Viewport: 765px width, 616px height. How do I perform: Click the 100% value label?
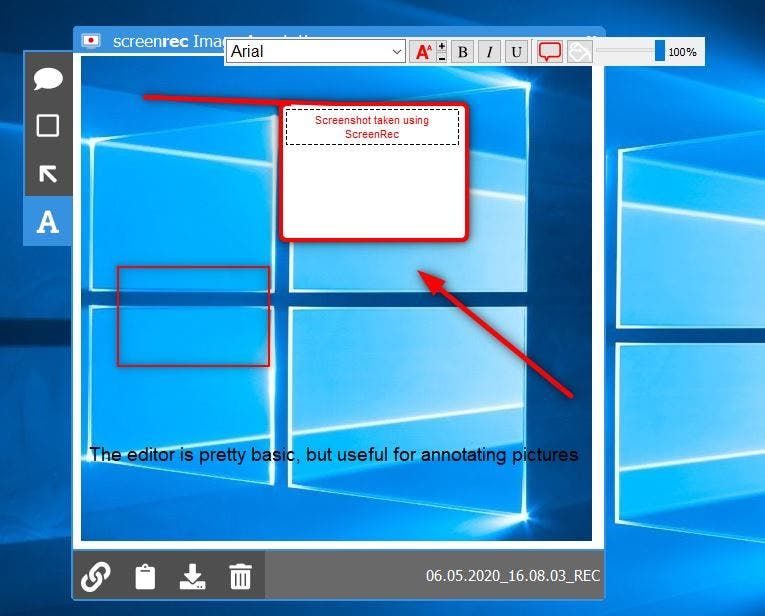click(x=682, y=52)
